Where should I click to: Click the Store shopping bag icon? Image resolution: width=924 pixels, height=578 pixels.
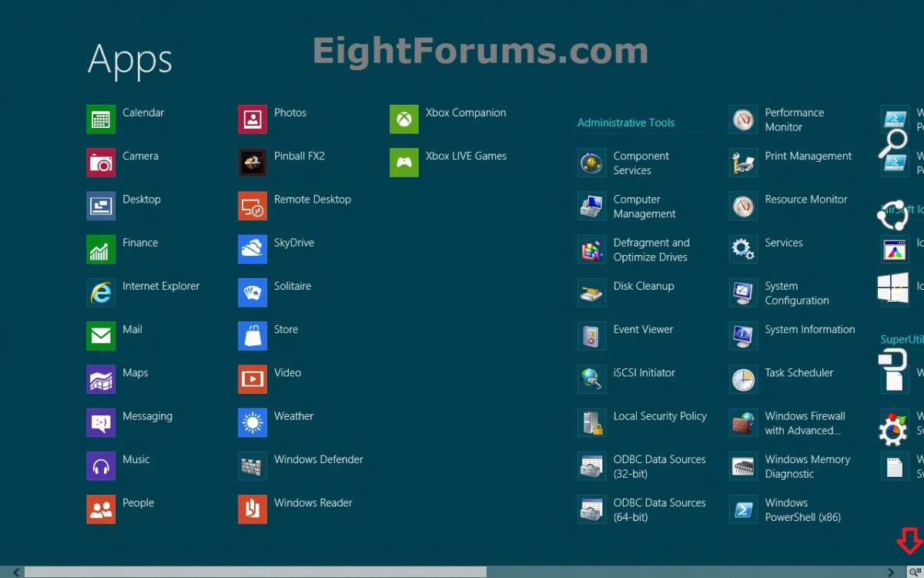tap(253, 336)
